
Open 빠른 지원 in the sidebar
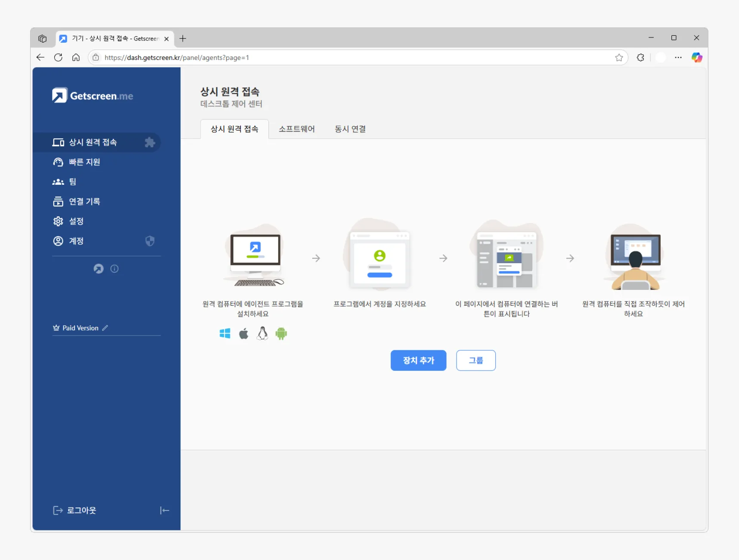coord(84,162)
